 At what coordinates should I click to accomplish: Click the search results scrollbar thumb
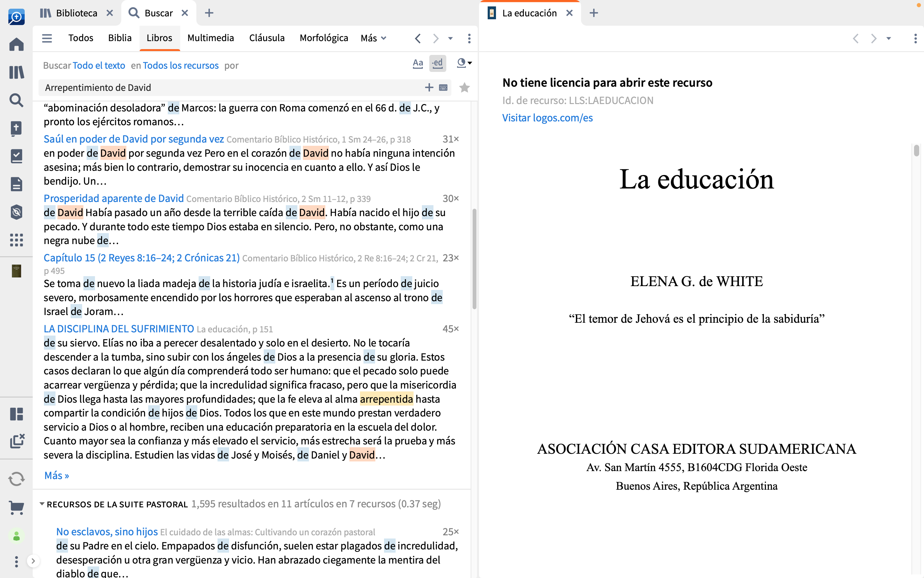click(474, 259)
